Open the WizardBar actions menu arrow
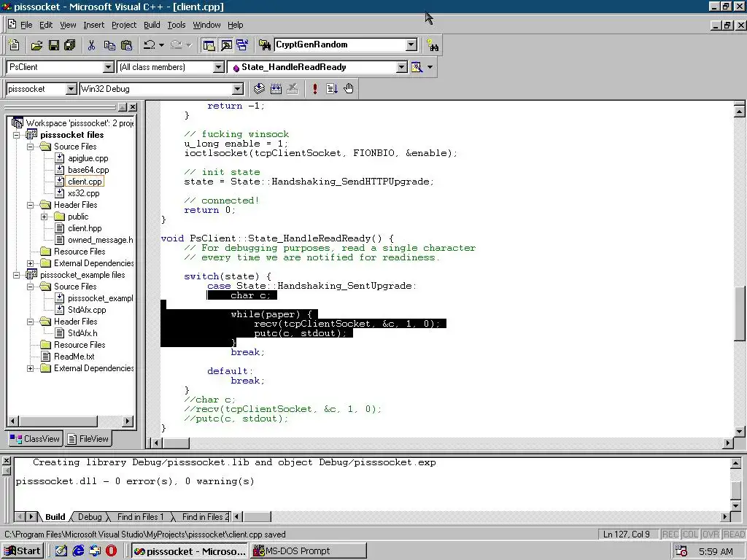The image size is (747, 560). [430, 67]
